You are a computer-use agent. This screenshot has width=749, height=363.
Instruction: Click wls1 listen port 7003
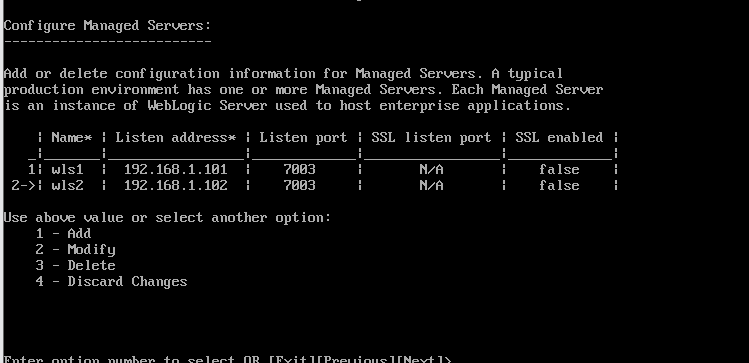tap(300, 170)
